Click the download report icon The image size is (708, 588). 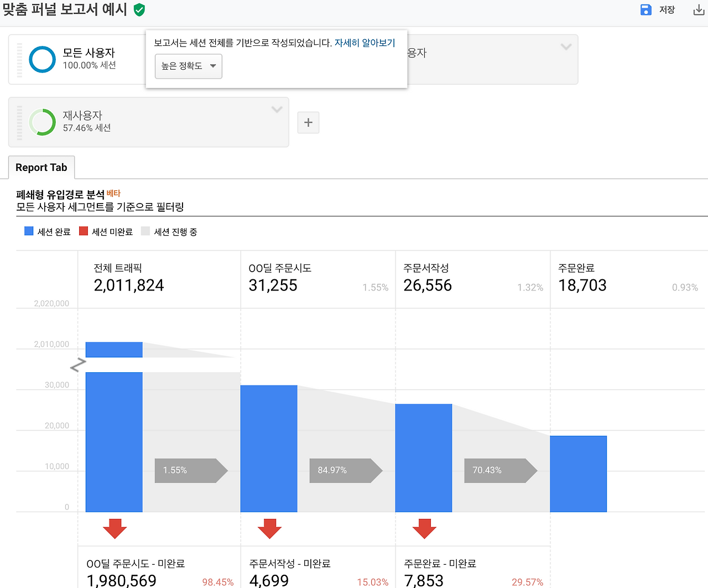click(699, 9)
